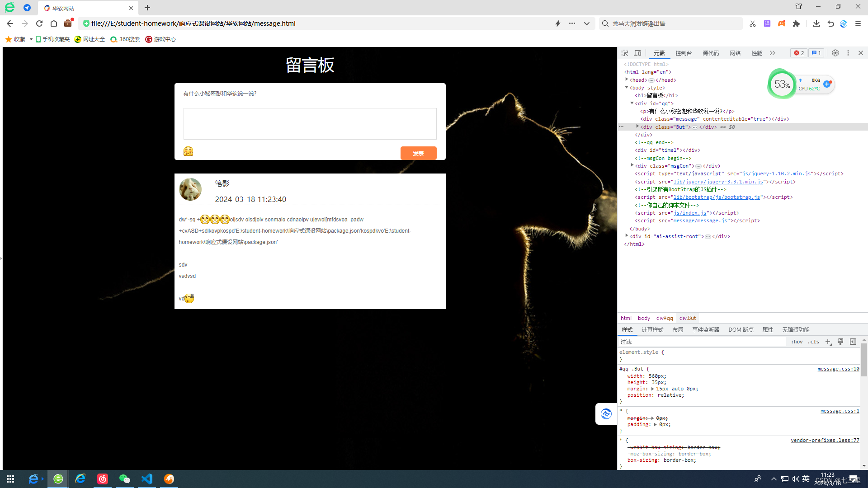The height and width of the screenshot is (488, 868).
Task: Open the 布局 layout tab
Action: 678,329
